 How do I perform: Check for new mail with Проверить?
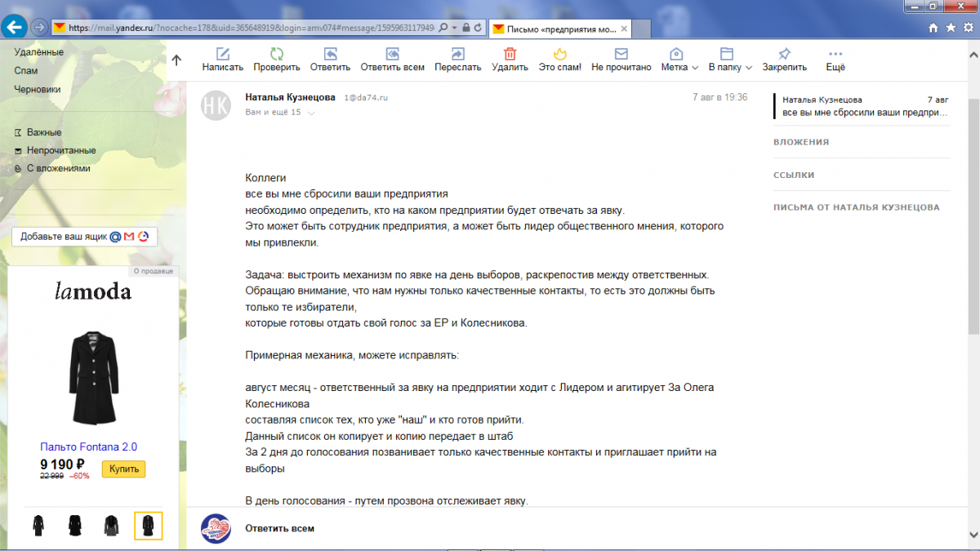click(x=277, y=60)
